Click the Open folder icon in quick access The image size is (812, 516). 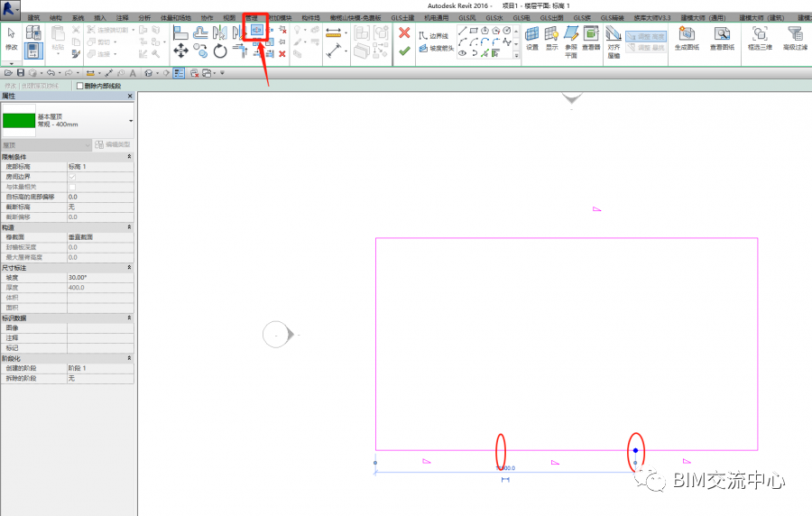coord(8,73)
